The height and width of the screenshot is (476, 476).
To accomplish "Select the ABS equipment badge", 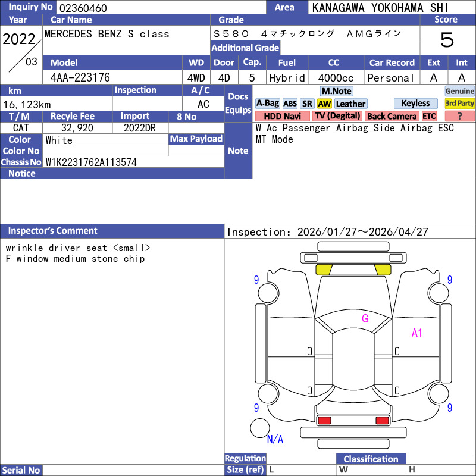I will (290, 104).
